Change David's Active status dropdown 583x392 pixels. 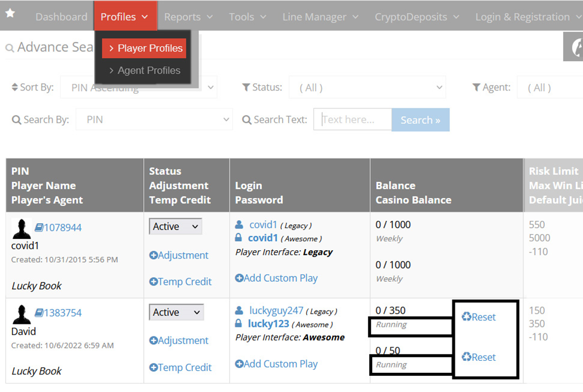[176, 312]
